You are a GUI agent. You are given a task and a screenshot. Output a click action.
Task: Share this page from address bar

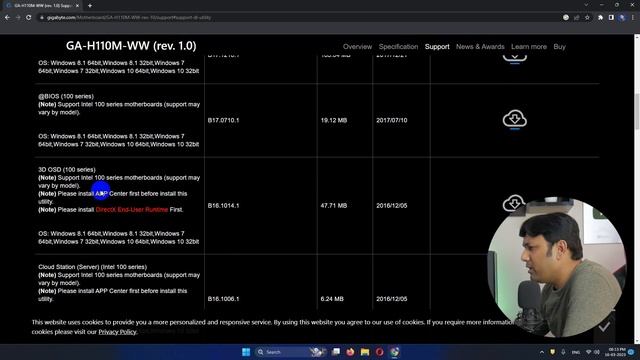(577, 18)
